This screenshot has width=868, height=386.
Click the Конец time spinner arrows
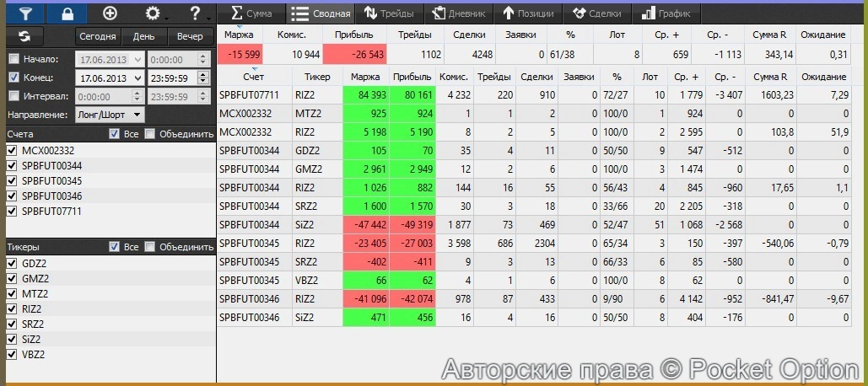tap(202, 78)
